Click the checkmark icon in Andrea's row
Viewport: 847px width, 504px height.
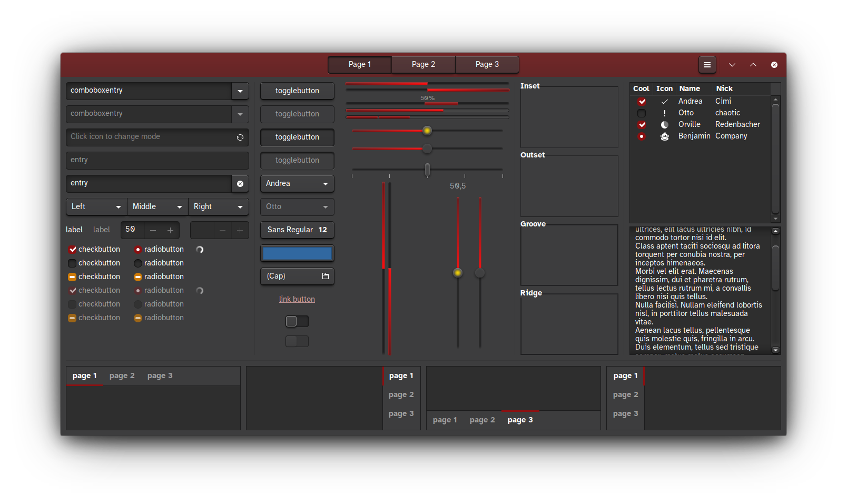pyautogui.click(x=665, y=102)
